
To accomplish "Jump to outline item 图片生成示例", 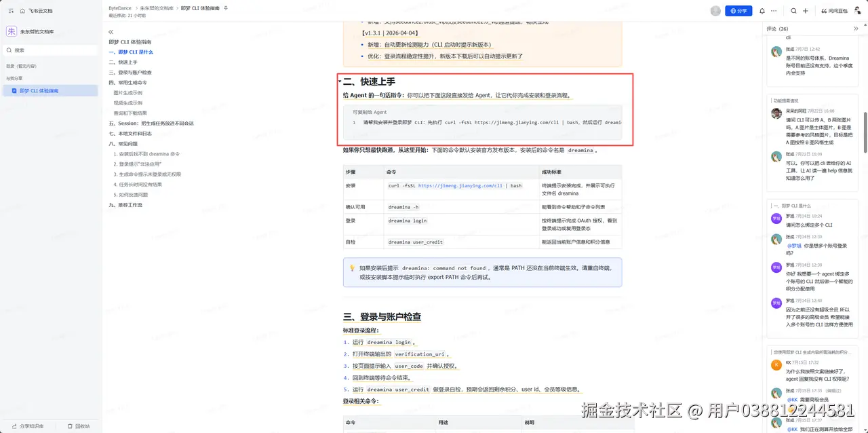I will click(x=128, y=93).
